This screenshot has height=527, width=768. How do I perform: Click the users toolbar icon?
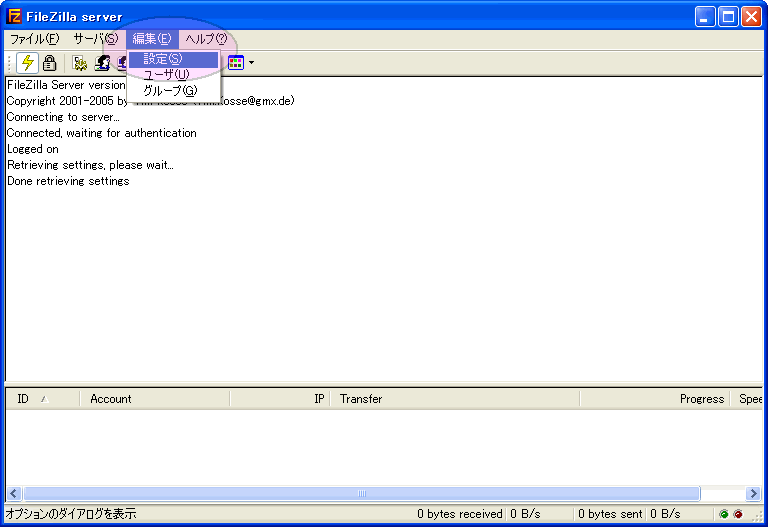pyautogui.click(x=102, y=63)
